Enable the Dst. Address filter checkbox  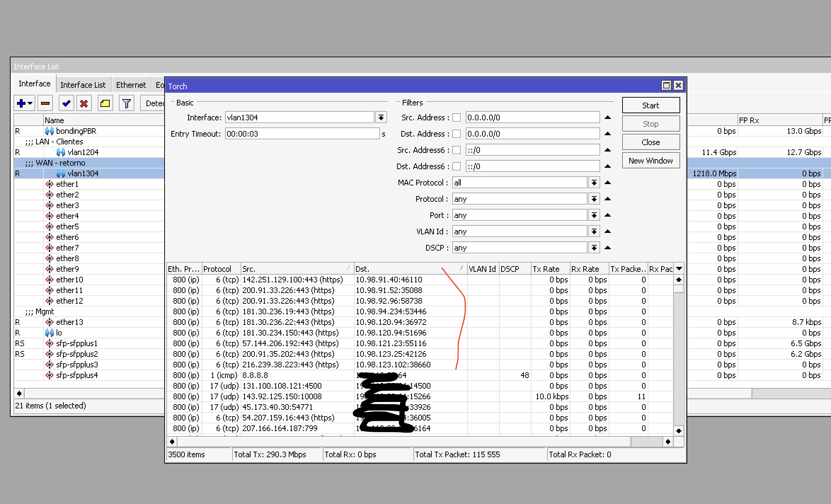pyautogui.click(x=457, y=134)
